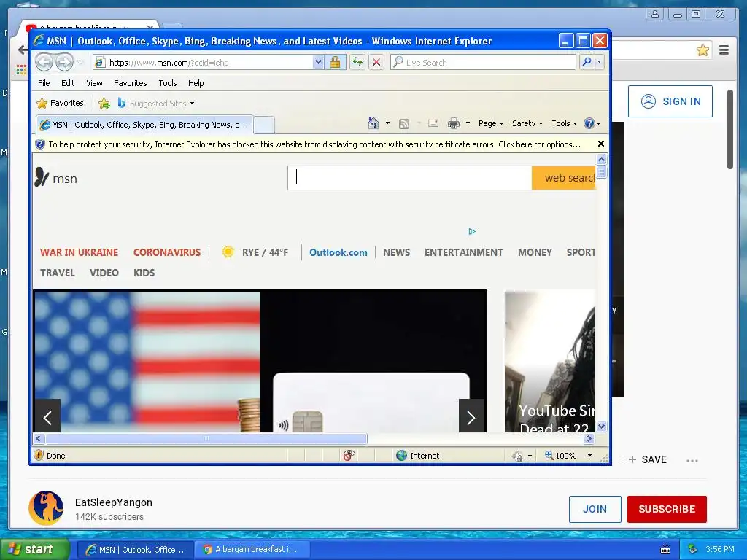Switch to Chrome taskbar button

(x=251, y=549)
